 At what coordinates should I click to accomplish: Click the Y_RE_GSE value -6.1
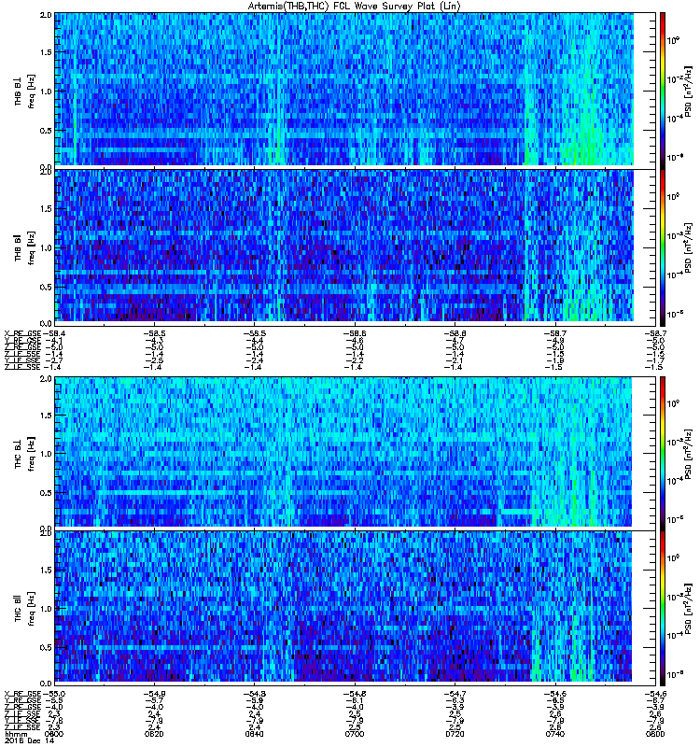pyautogui.click(x=355, y=700)
